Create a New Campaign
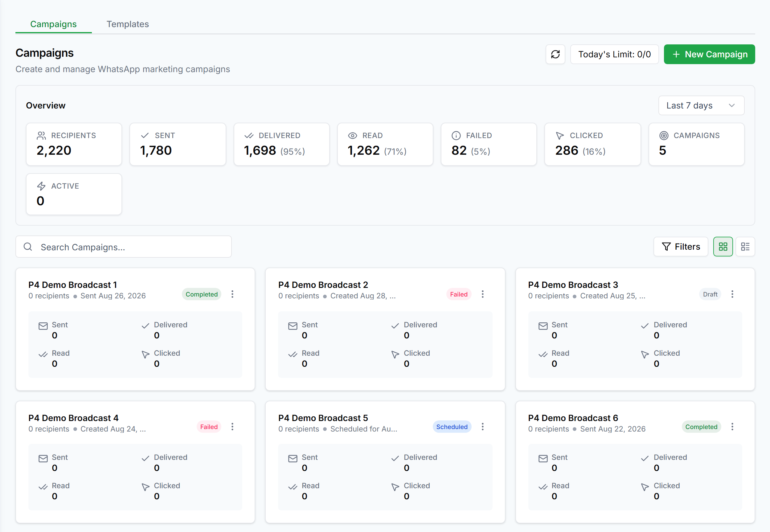The height and width of the screenshot is (532, 770). pos(709,54)
